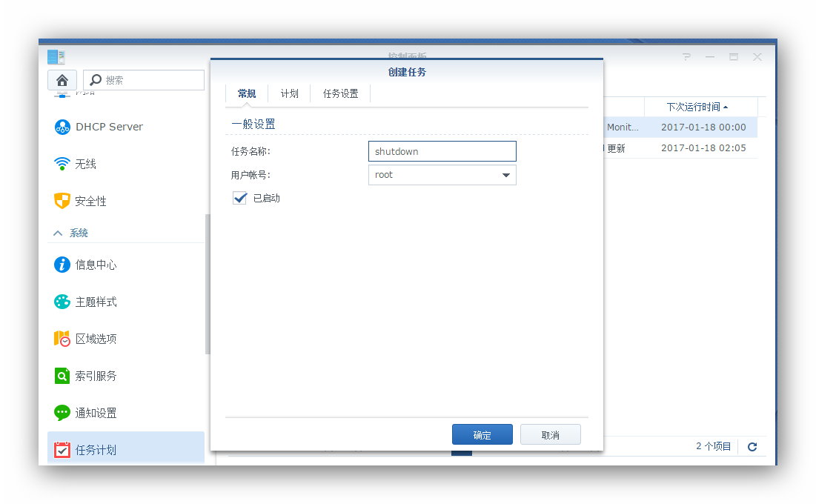
Task: Refresh the task list with reload icon
Action: coord(752,447)
